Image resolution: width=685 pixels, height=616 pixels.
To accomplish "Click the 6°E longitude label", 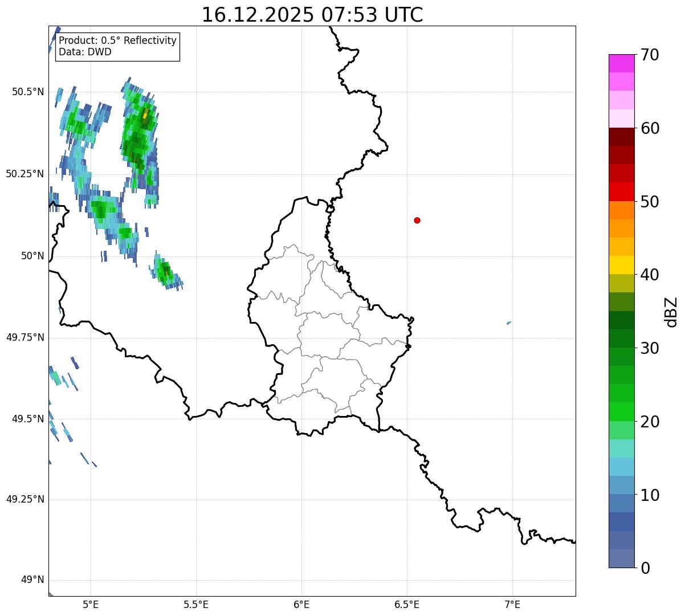I will (301, 604).
